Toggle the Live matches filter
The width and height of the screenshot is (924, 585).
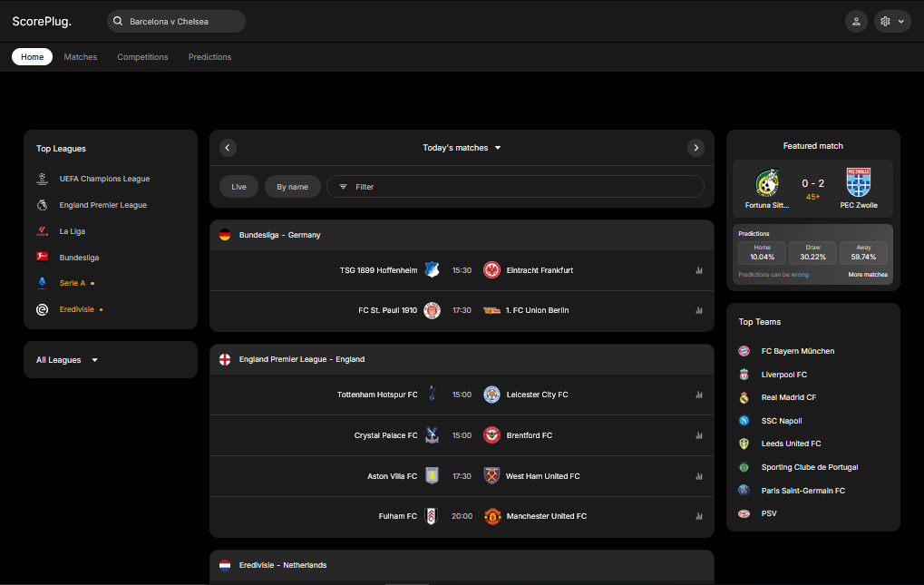click(x=238, y=187)
